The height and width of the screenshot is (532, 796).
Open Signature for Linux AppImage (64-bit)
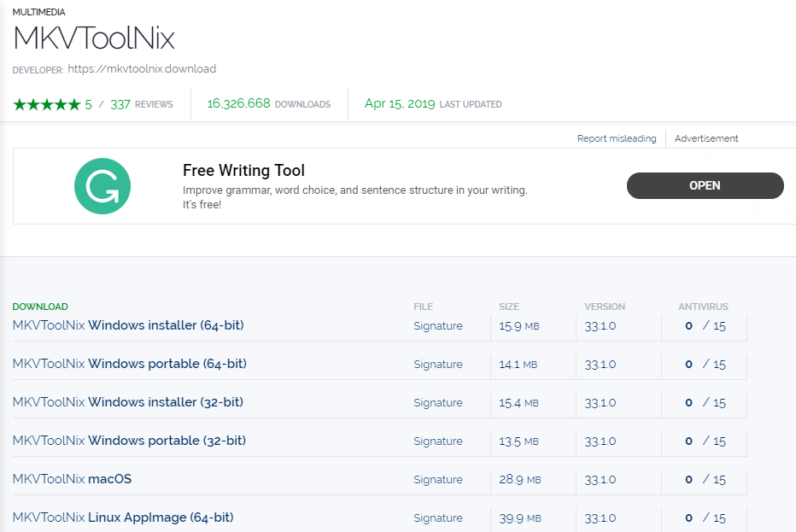(438, 518)
